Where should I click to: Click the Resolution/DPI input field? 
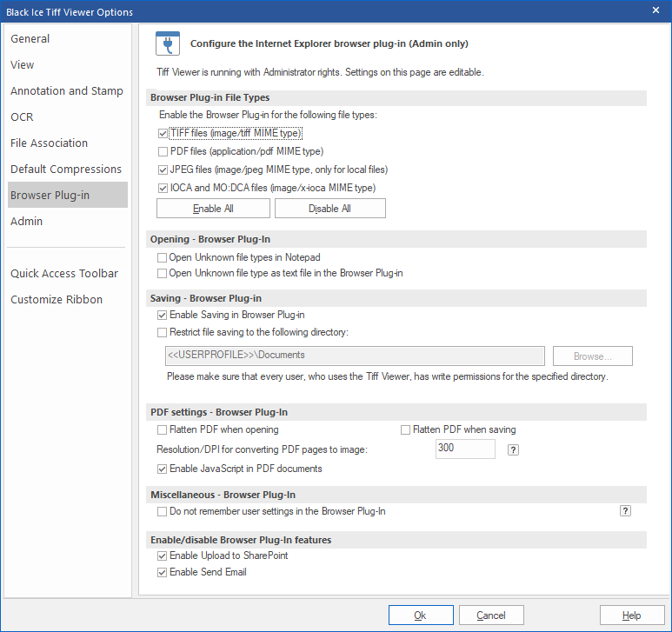(x=464, y=449)
